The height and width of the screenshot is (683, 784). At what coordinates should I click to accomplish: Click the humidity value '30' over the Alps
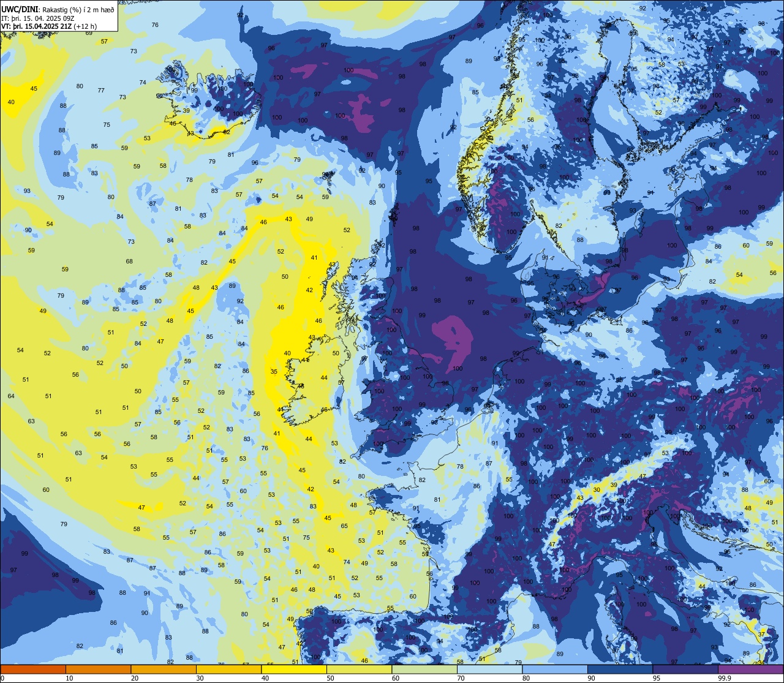click(x=597, y=490)
